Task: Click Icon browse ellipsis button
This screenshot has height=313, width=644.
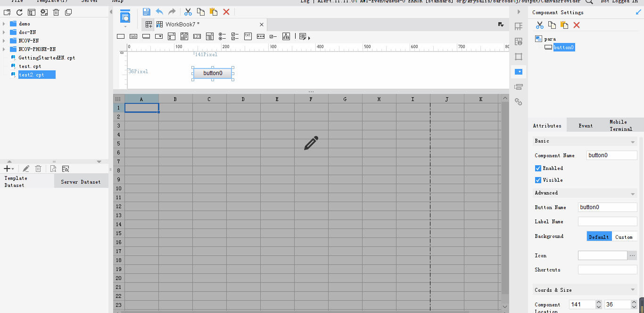Action: pyautogui.click(x=633, y=255)
